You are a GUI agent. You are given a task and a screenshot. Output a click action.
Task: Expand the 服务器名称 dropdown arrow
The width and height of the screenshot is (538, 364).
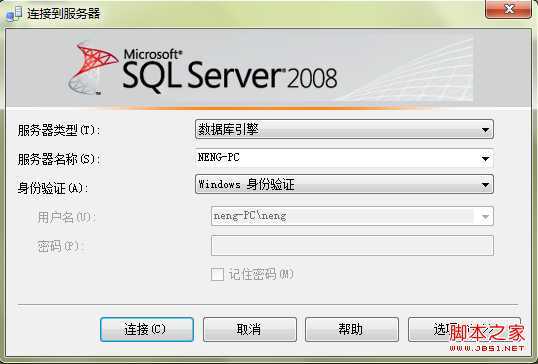click(485, 158)
